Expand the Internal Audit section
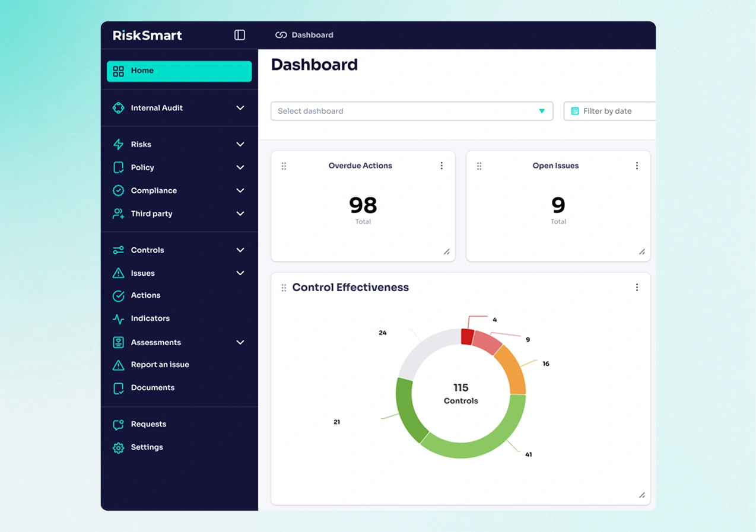 [x=240, y=108]
